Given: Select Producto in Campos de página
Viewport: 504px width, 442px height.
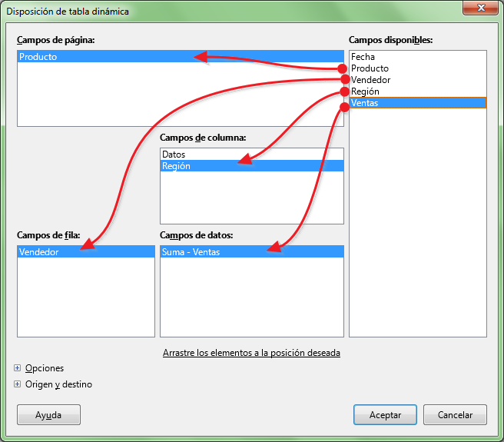Looking at the screenshot, I should pyautogui.click(x=38, y=57).
